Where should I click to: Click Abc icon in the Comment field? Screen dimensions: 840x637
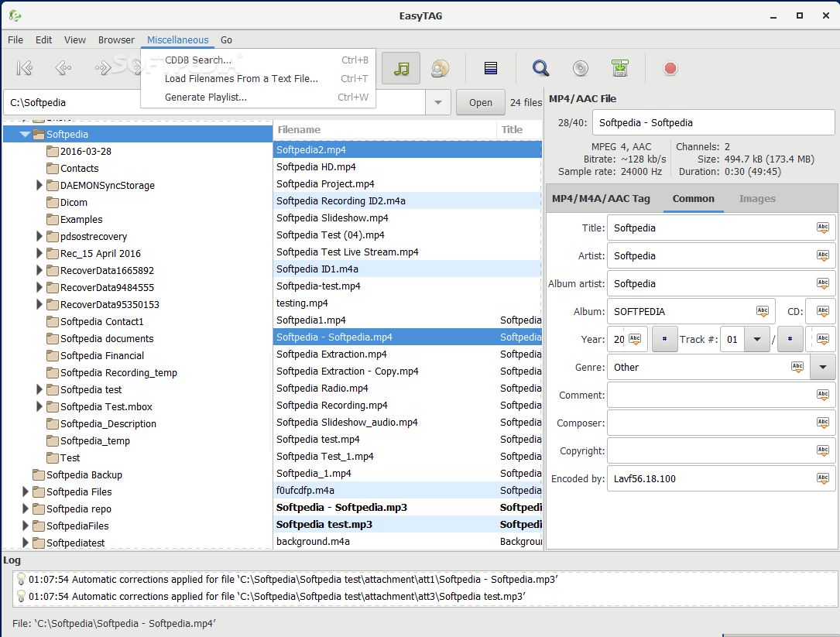click(x=823, y=395)
